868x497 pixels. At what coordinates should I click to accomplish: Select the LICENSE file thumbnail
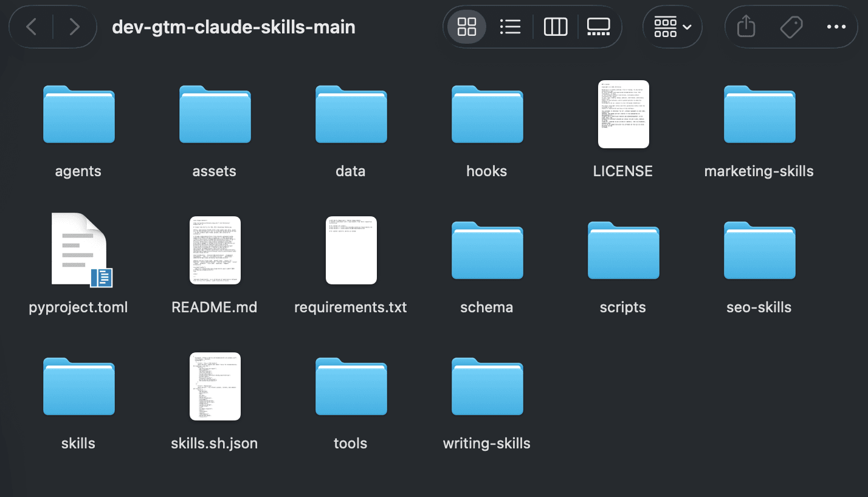624,114
